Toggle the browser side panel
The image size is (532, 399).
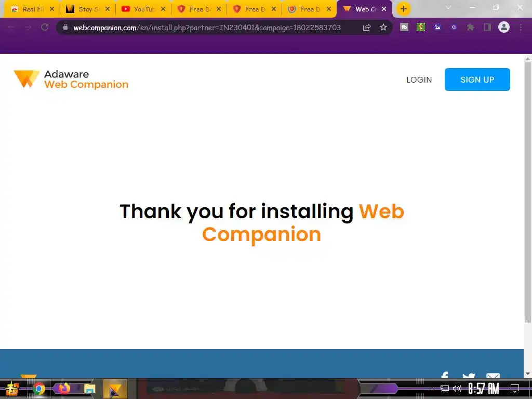487,27
